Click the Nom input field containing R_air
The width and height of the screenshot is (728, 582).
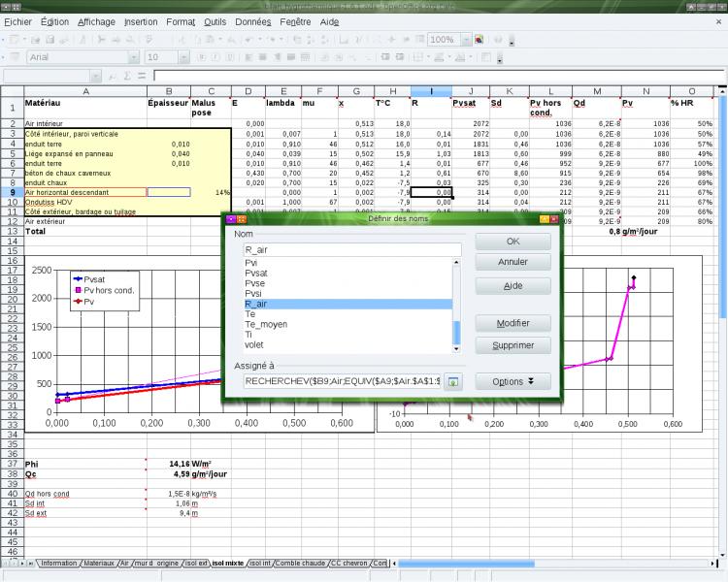point(352,250)
